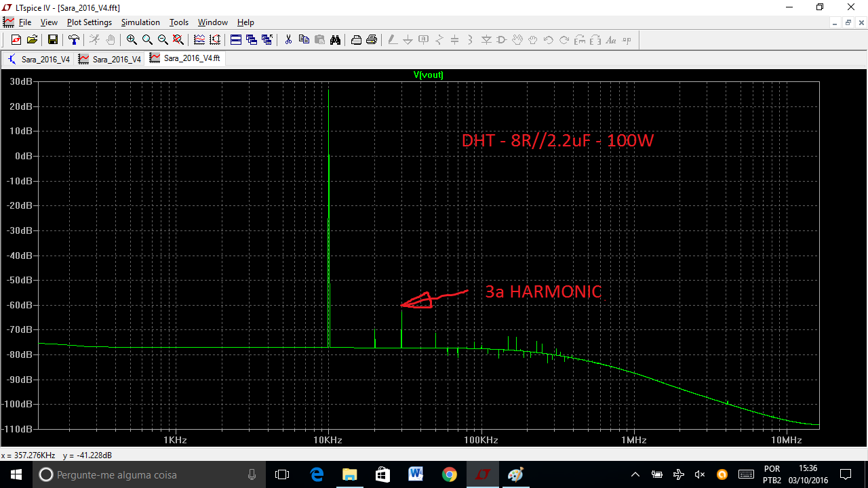Image resolution: width=868 pixels, height=488 pixels.
Task: Click the x = 357.276KHz status readout
Action: (28, 455)
